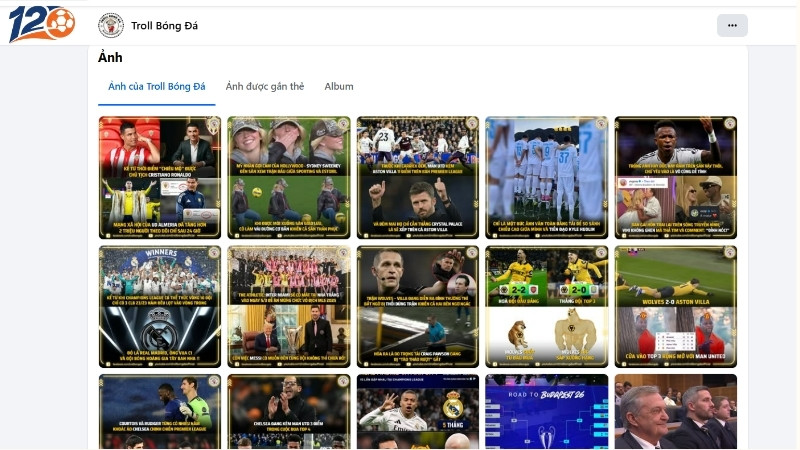Open the Mbappe Real Madrid 5 thắng photo
This screenshot has width=800, height=450.
(418, 412)
